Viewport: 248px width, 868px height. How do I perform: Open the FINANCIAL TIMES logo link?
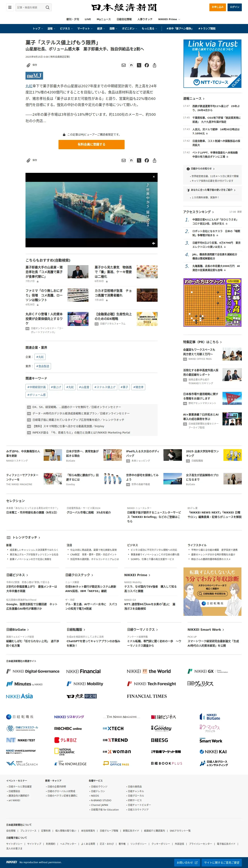click(147, 696)
